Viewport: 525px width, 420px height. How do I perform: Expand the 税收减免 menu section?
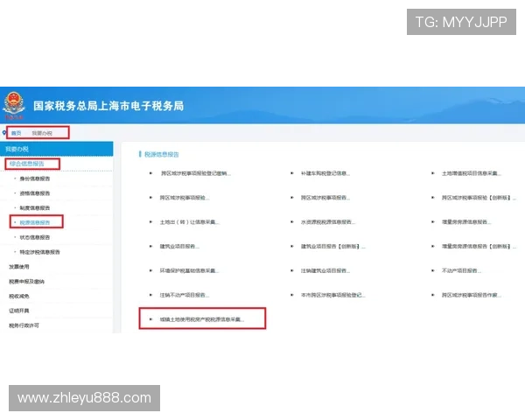pyautogui.click(x=19, y=296)
